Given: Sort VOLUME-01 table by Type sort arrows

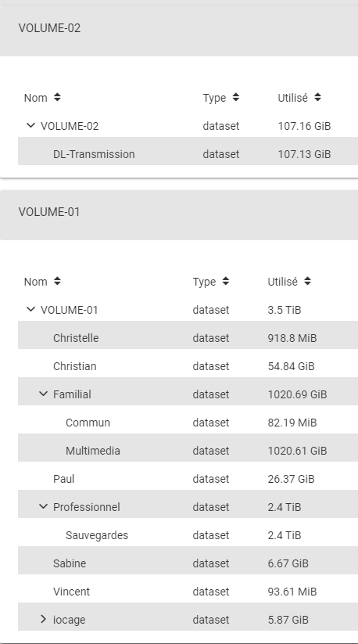Looking at the screenshot, I should (x=226, y=282).
